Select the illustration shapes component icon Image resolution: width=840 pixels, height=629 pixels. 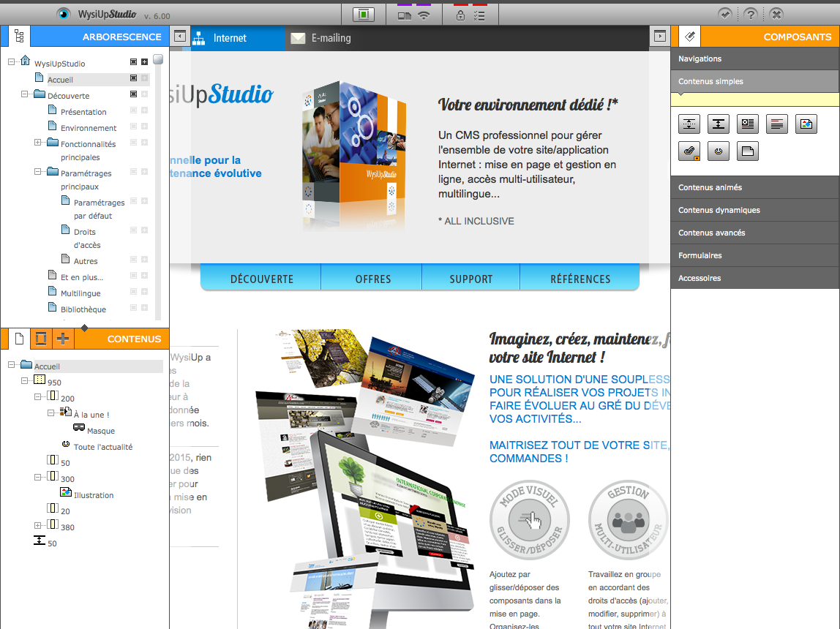pyautogui.click(x=806, y=124)
